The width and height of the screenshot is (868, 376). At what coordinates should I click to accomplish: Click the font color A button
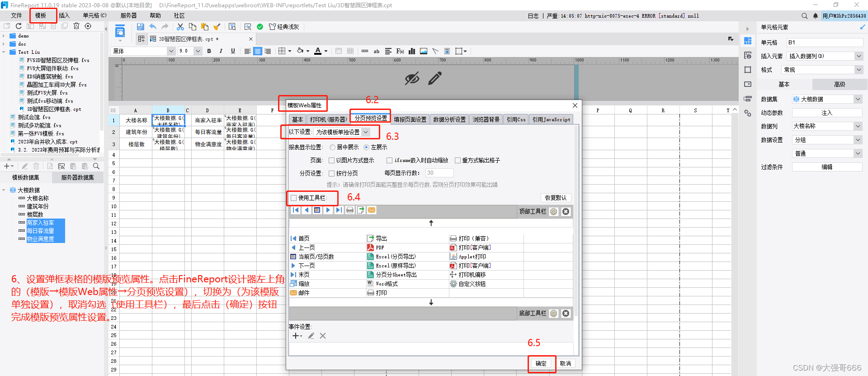318,51
